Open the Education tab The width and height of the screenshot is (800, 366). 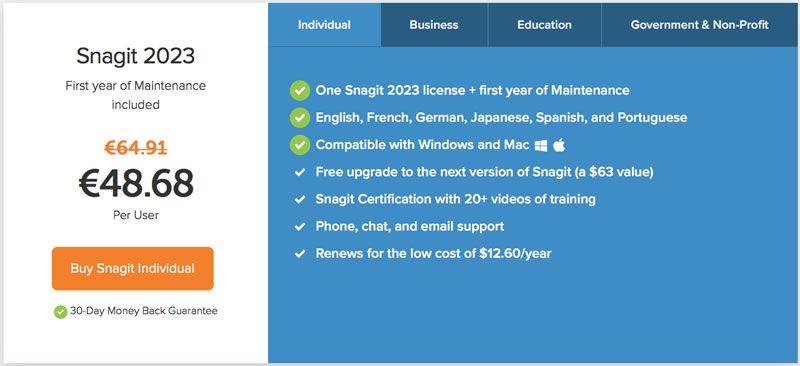[544, 25]
